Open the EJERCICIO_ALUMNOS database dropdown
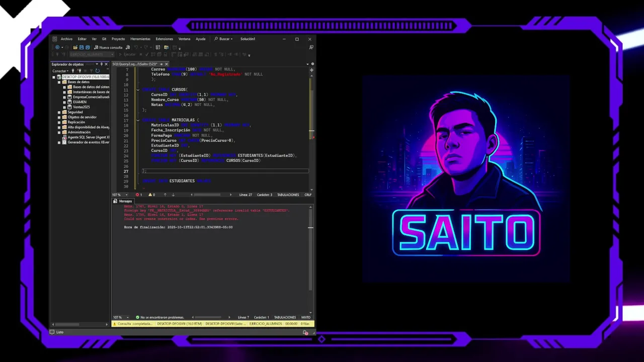This screenshot has width=644, height=362. (x=92, y=54)
